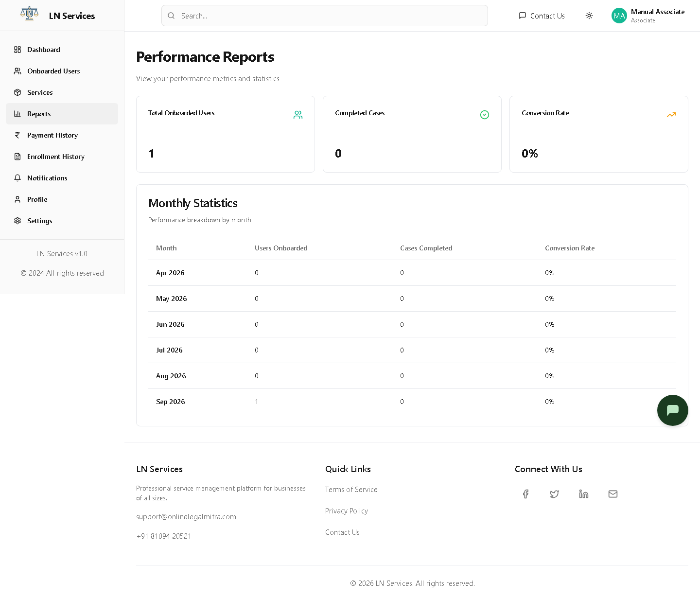Select the Jun 2026 row label
Screen dimensions: 700x616
(170, 324)
